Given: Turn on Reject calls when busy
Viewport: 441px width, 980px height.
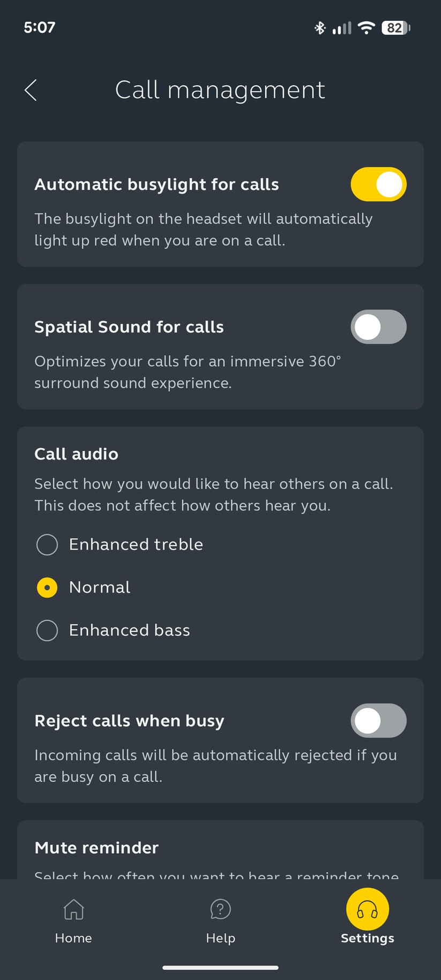Looking at the screenshot, I should tap(378, 721).
